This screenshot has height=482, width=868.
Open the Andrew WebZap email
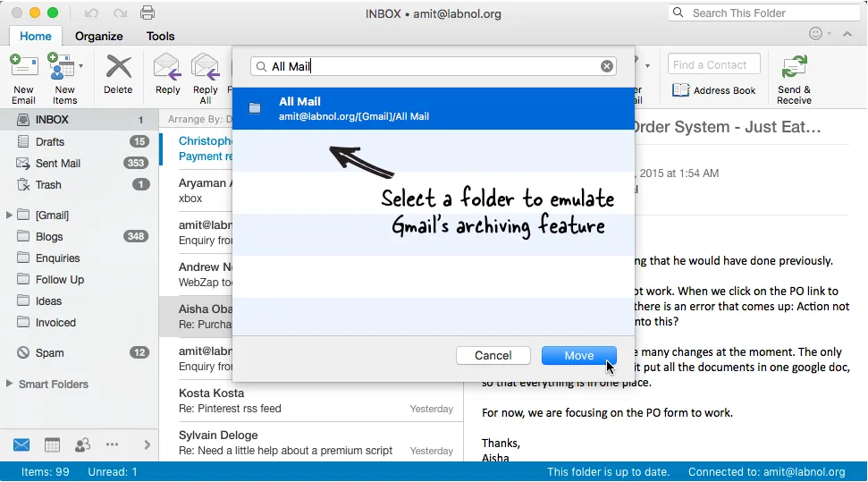197,275
